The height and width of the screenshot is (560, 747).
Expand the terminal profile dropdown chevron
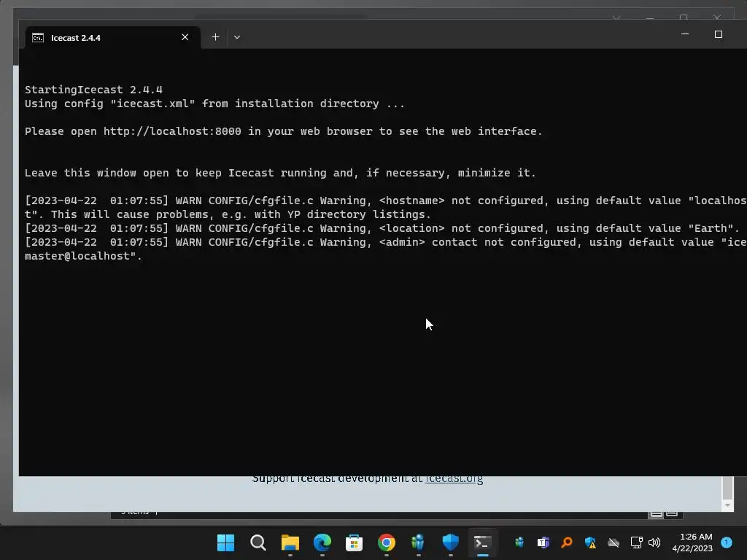tap(237, 37)
